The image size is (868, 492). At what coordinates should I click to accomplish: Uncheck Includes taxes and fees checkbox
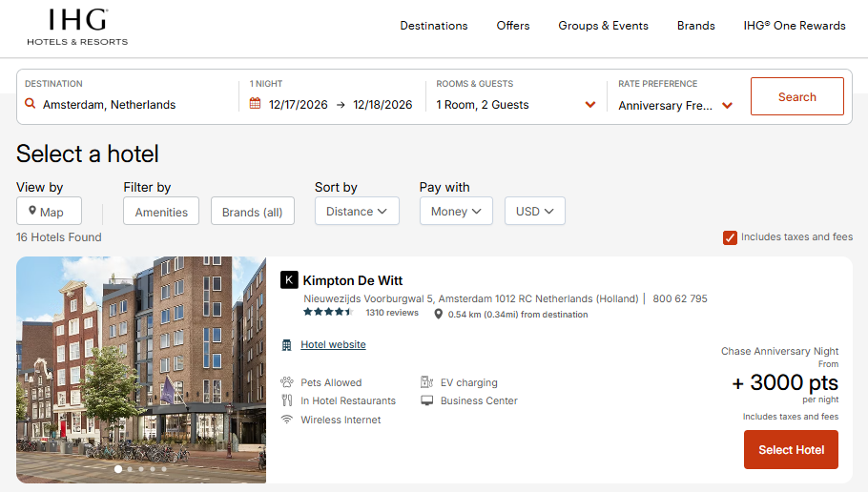click(730, 237)
